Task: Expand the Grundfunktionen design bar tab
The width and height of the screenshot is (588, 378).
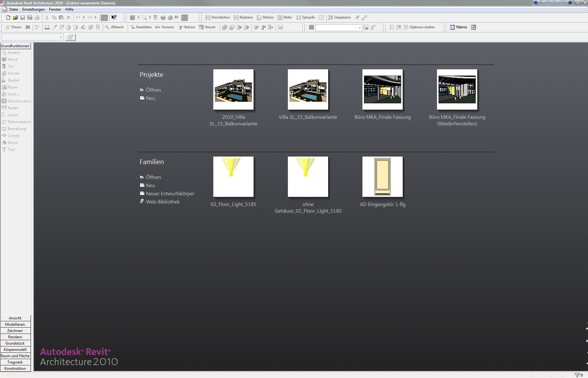Action: tap(15, 46)
